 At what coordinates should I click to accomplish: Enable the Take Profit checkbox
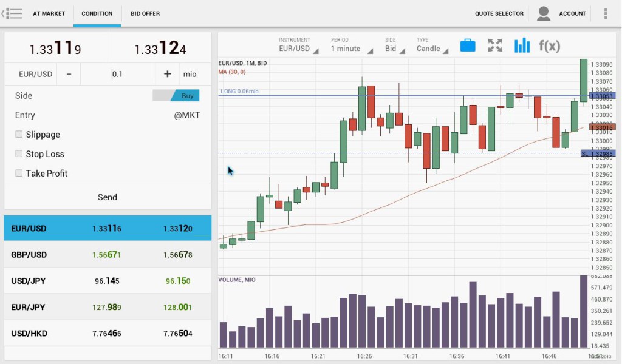[19, 173]
